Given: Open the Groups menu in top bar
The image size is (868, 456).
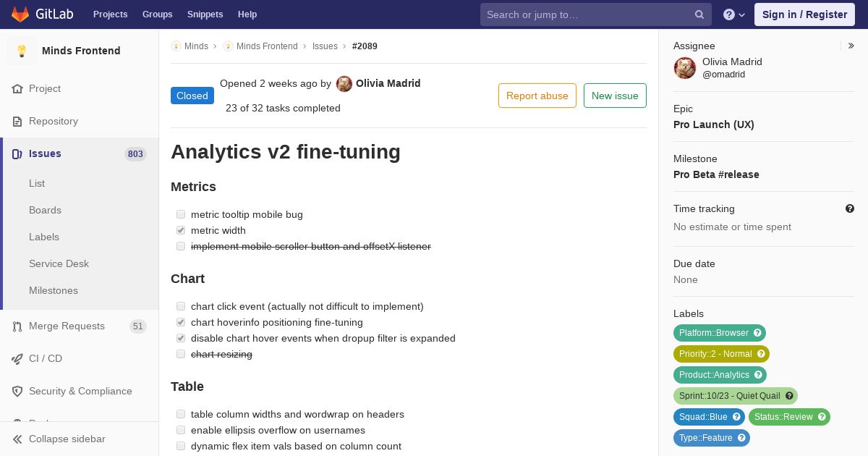Looking at the screenshot, I should click(x=158, y=14).
